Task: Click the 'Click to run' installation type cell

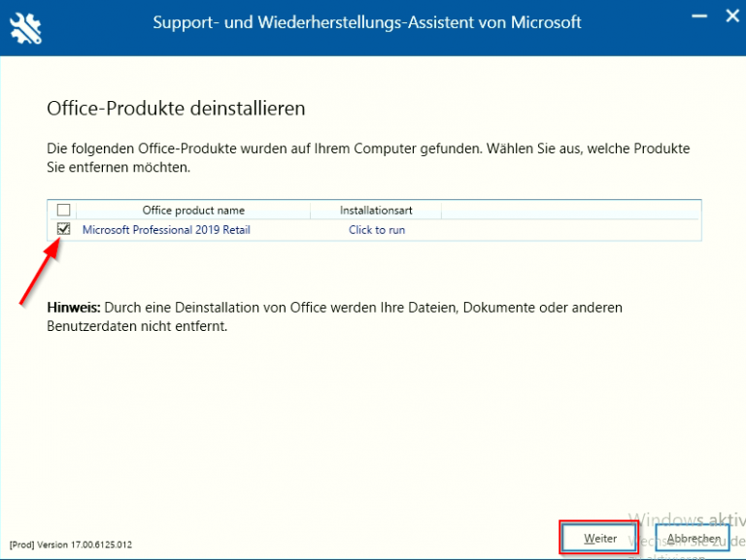Action: [377, 230]
